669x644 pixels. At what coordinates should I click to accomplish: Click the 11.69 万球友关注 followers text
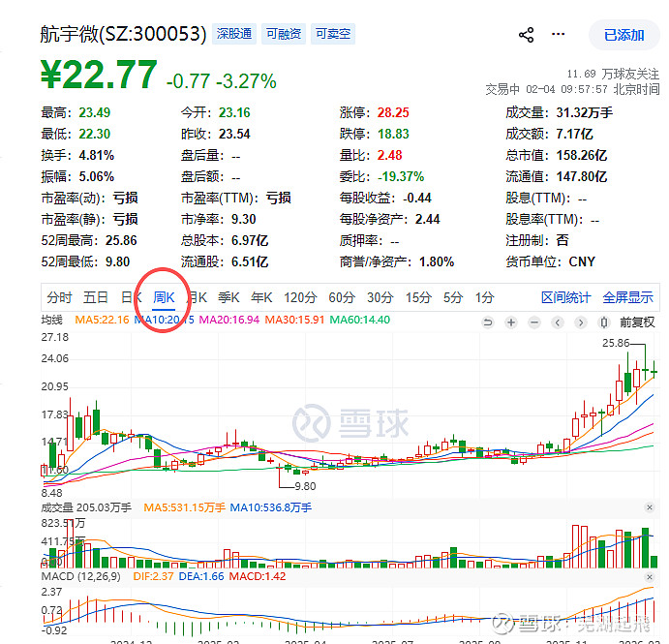[x=613, y=74]
